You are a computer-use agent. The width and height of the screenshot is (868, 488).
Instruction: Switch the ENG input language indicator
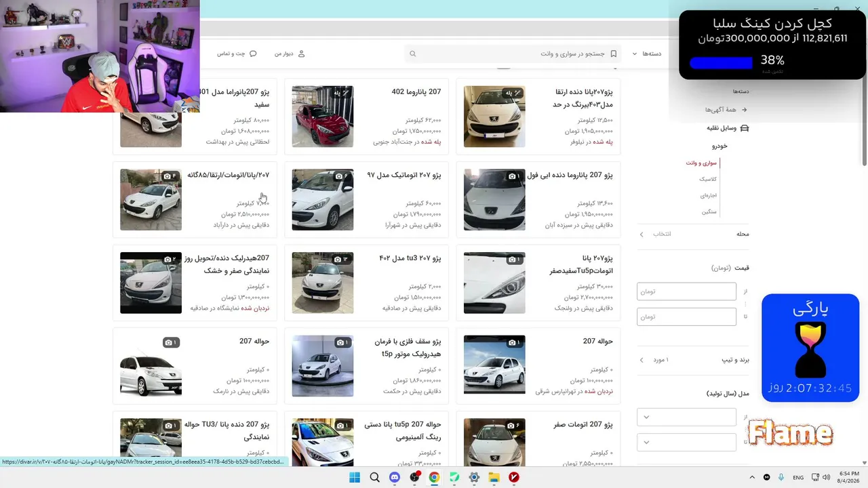click(799, 477)
